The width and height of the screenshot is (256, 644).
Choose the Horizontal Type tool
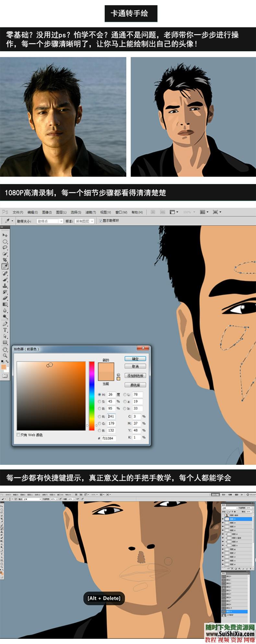pos(5,330)
